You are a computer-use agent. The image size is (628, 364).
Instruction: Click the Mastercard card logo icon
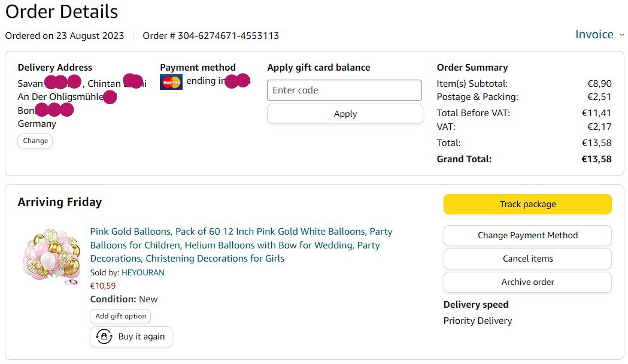[x=171, y=82]
